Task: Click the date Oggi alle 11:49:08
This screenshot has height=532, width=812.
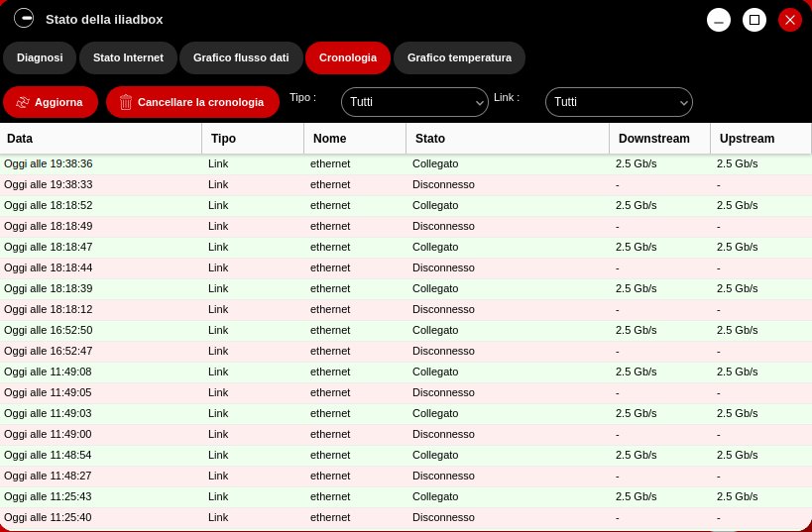Action: (x=49, y=372)
